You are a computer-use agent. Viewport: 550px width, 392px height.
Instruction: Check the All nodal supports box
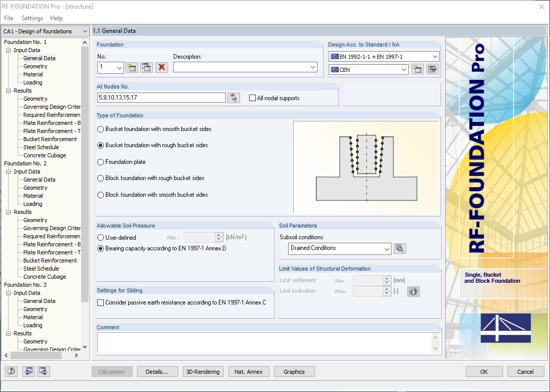253,98
